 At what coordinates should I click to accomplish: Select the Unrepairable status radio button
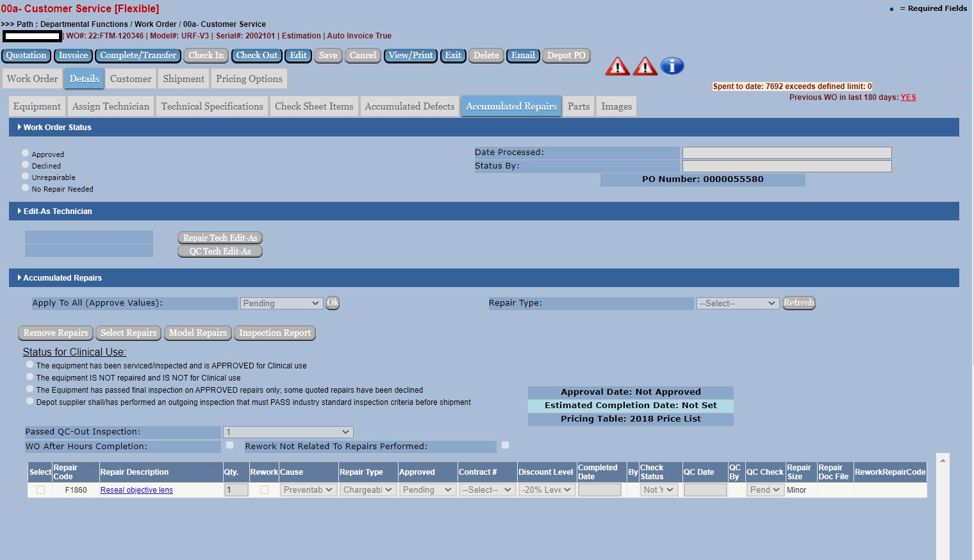click(x=26, y=177)
